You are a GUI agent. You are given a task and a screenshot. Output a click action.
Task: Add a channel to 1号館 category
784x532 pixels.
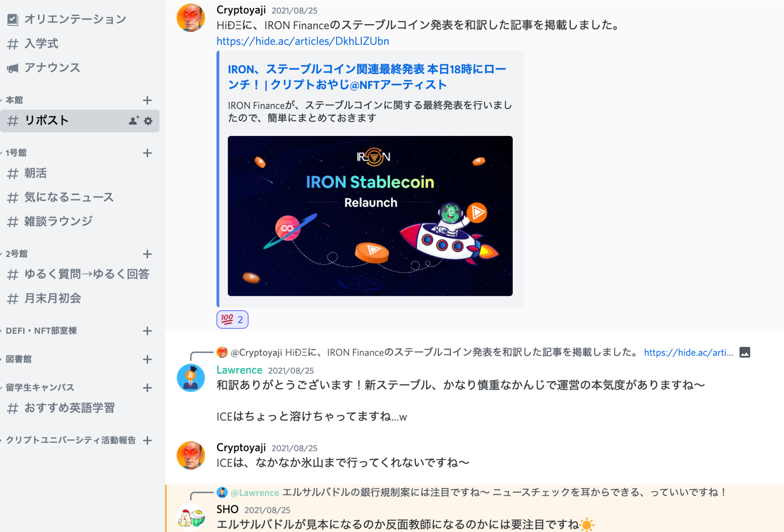click(147, 153)
